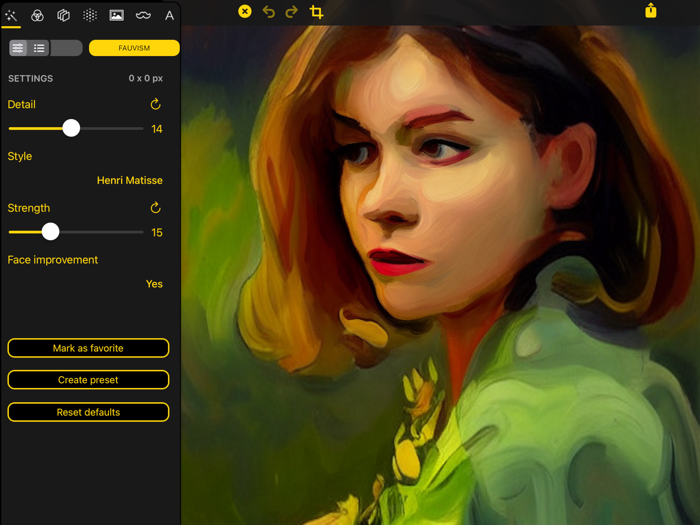
Task: Select the magic wand effects tab
Action: tap(11, 16)
